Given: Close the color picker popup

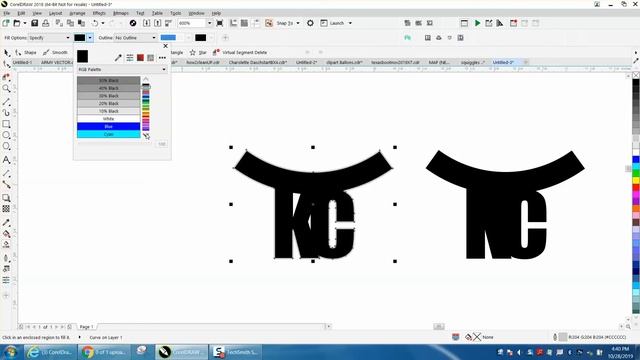Looking at the screenshot, I should pyautogui.click(x=165, y=46).
